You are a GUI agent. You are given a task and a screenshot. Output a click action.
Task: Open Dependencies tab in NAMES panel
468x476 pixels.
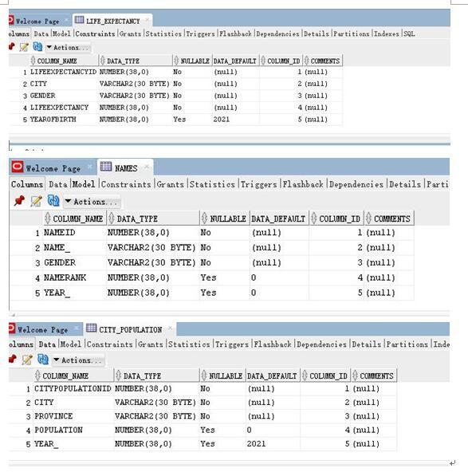click(356, 184)
